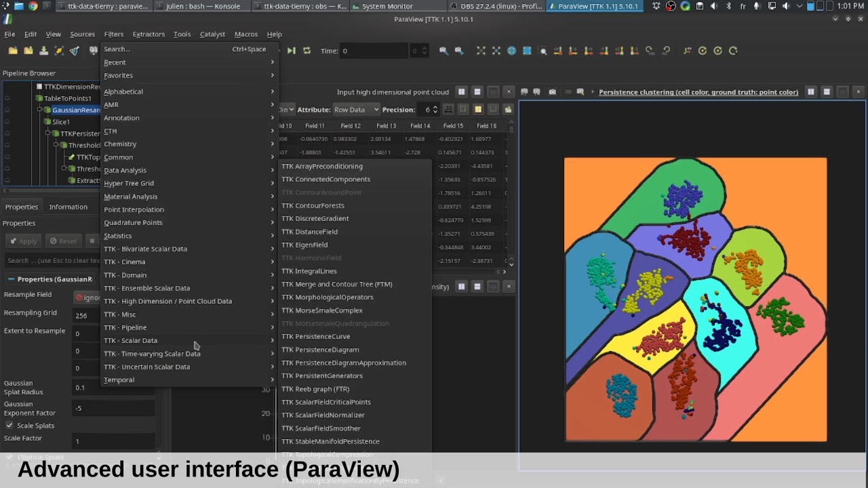Toggle visibility eye for TableToPoints1
868x488 pixels.
pos(7,98)
